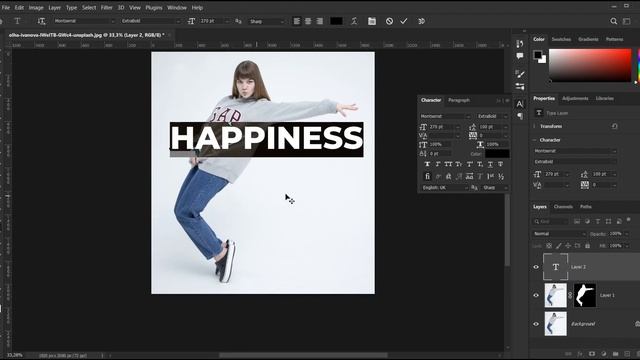The width and height of the screenshot is (640, 360).
Task: Open font family dropdown in options bar
Action: [x=84, y=21]
